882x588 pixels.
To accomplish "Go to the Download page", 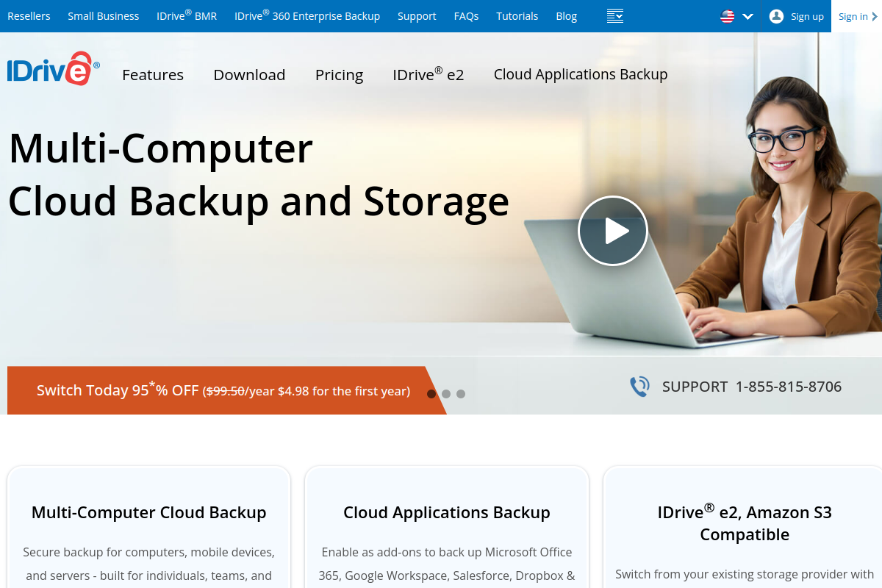I will coord(249,75).
